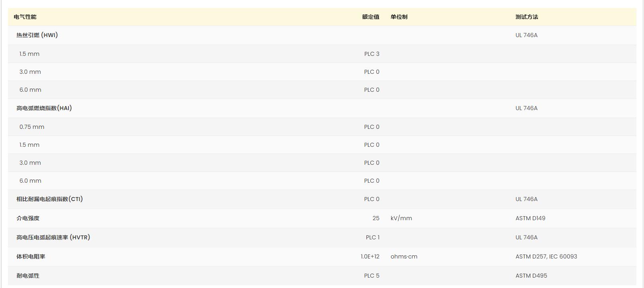The height and width of the screenshot is (288, 644).
Task: Click the 额定值 column header
Action: click(370, 17)
